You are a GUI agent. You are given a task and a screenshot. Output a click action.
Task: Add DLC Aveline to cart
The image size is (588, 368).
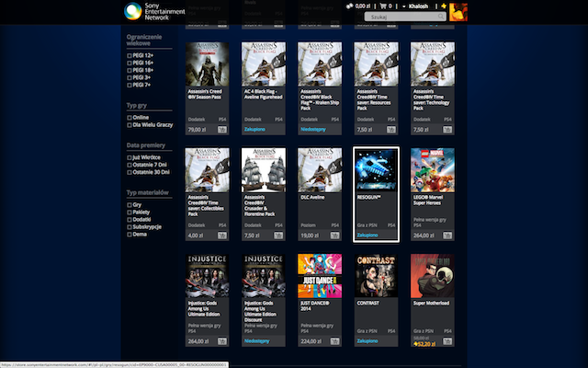pyautogui.click(x=335, y=235)
